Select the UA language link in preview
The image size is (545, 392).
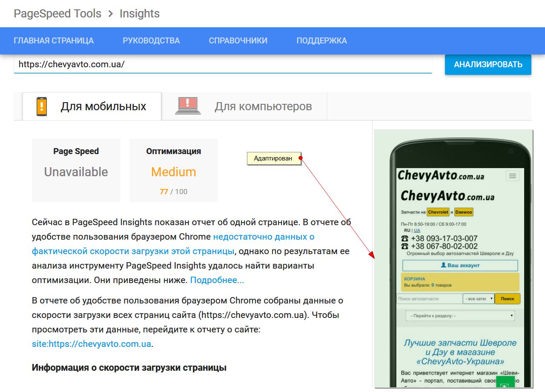coord(417,230)
